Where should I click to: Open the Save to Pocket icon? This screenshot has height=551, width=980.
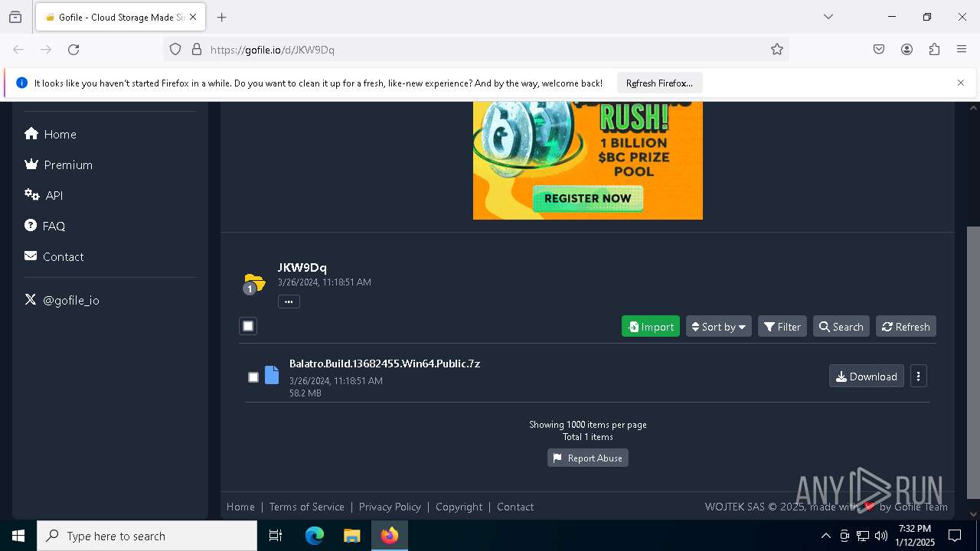tap(879, 50)
